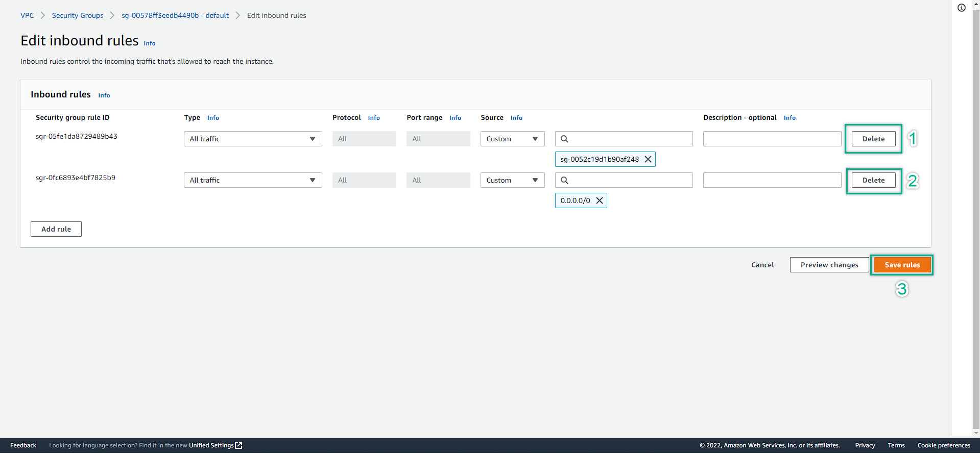Screen dimensions: 980x453
Task: Open the info panel icon at top right
Action: tap(962, 8)
